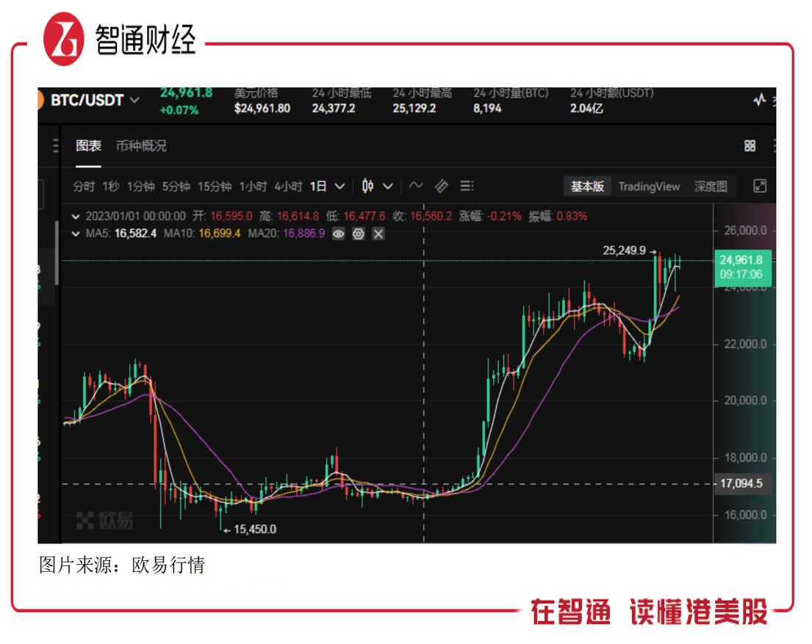Click the 20,000.0 price axis label
Screen dimensions: 812x644
pyautogui.click(x=745, y=400)
